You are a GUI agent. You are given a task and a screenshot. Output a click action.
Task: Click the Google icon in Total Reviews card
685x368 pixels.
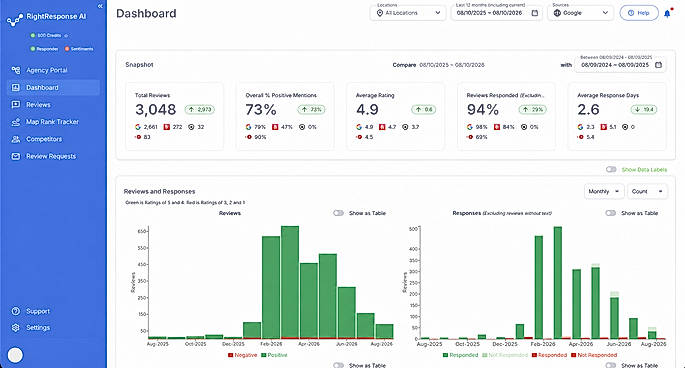point(138,127)
